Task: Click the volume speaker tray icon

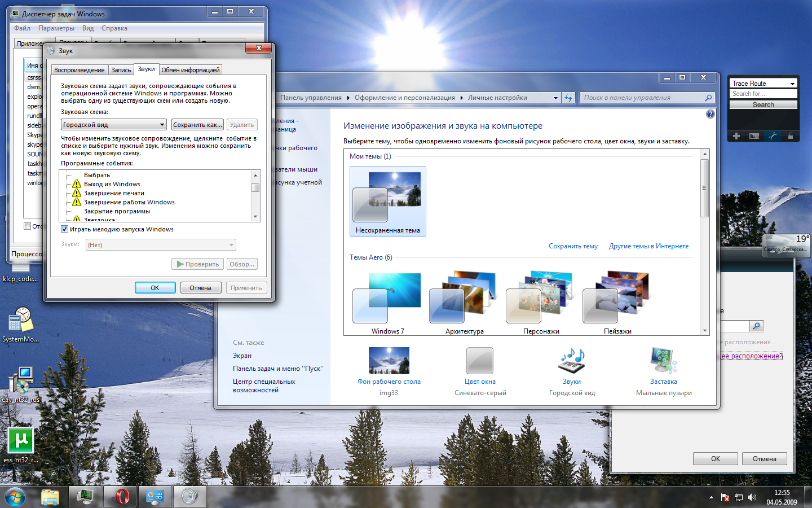Action: (x=752, y=497)
